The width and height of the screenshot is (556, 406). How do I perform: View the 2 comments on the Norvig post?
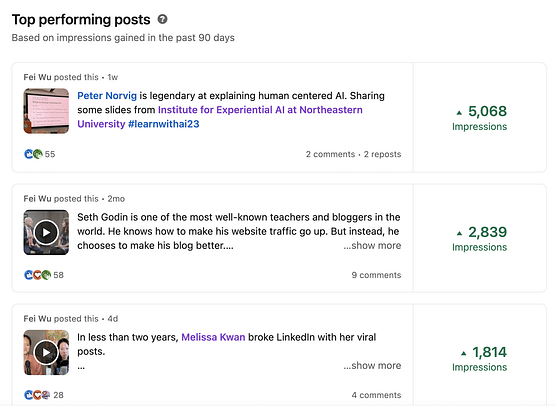(x=330, y=154)
